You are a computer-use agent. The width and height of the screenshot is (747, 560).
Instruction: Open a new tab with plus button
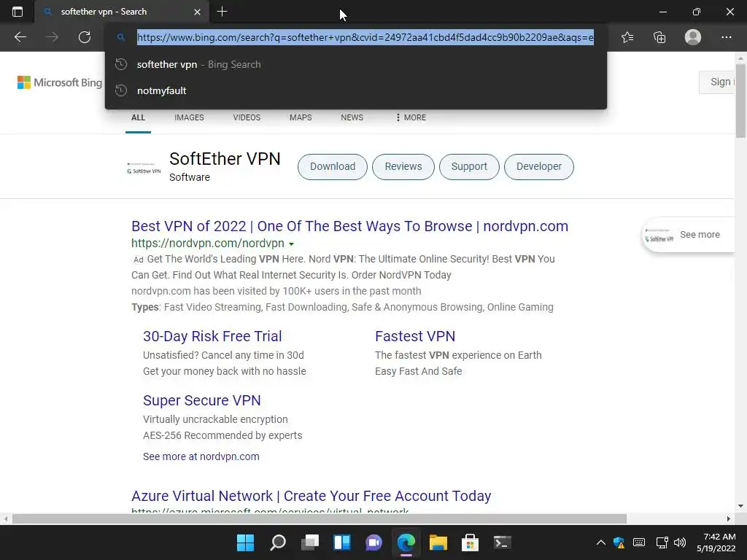[x=222, y=12]
